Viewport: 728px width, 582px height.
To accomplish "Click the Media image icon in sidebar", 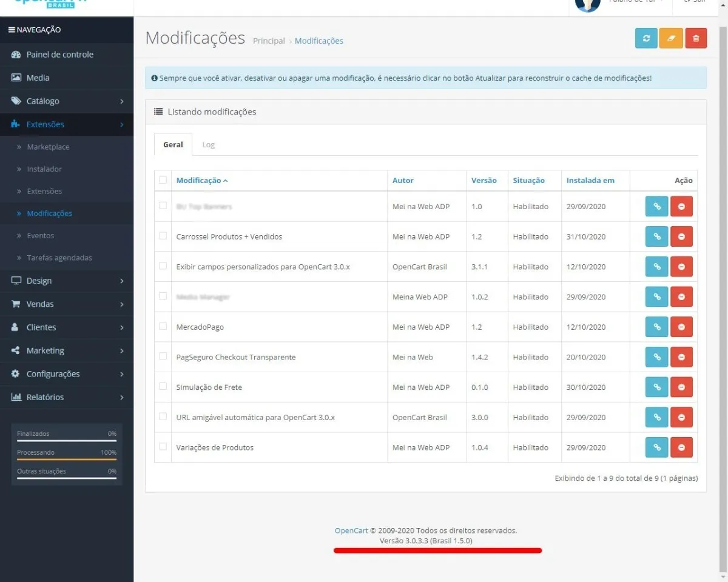I will pyautogui.click(x=16, y=78).
